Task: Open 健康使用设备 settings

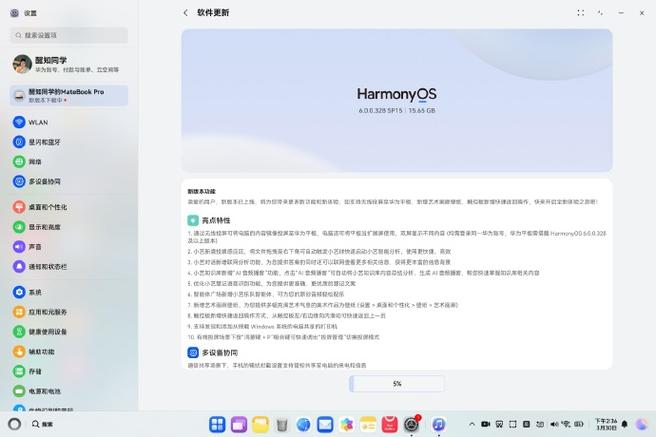Action: tap(69, 332)
